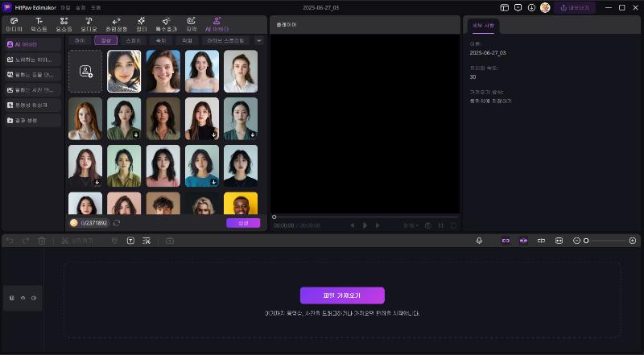Click the Export button at top right
The image size is (644, 355).
tap(575, 7)
